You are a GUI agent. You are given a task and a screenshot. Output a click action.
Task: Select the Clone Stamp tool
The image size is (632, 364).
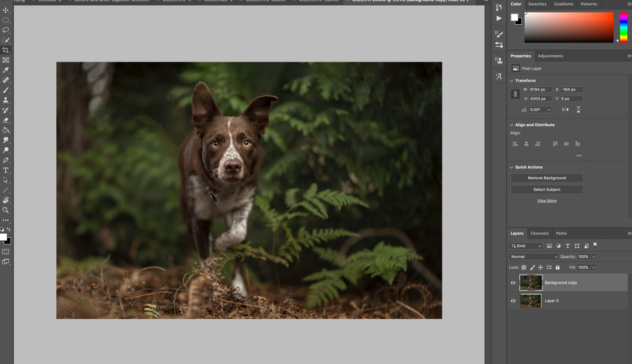[x=6, y=100]
